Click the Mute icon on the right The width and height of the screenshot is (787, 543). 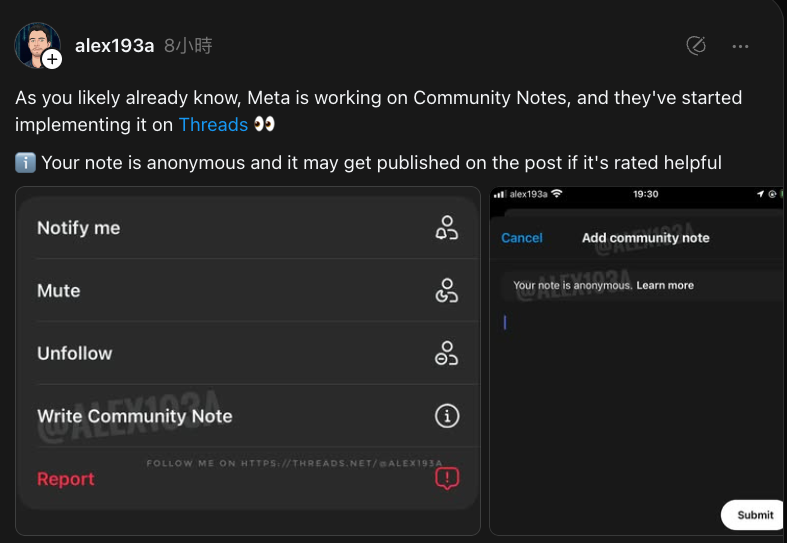446,291
